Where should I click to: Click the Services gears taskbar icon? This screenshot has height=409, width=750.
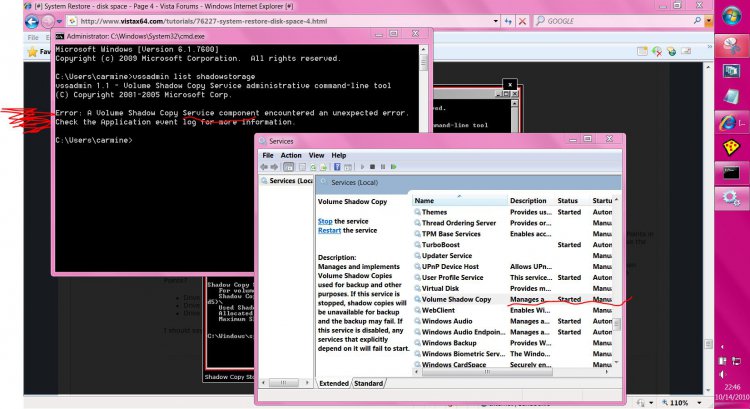[731, 198]
